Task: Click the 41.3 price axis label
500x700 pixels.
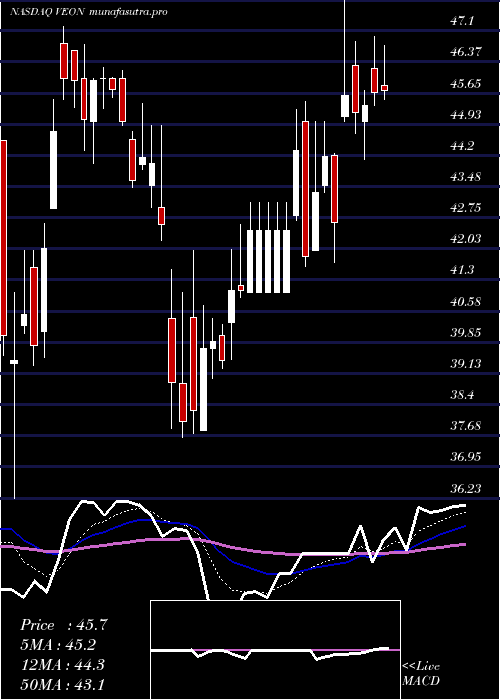Action: 462,270
